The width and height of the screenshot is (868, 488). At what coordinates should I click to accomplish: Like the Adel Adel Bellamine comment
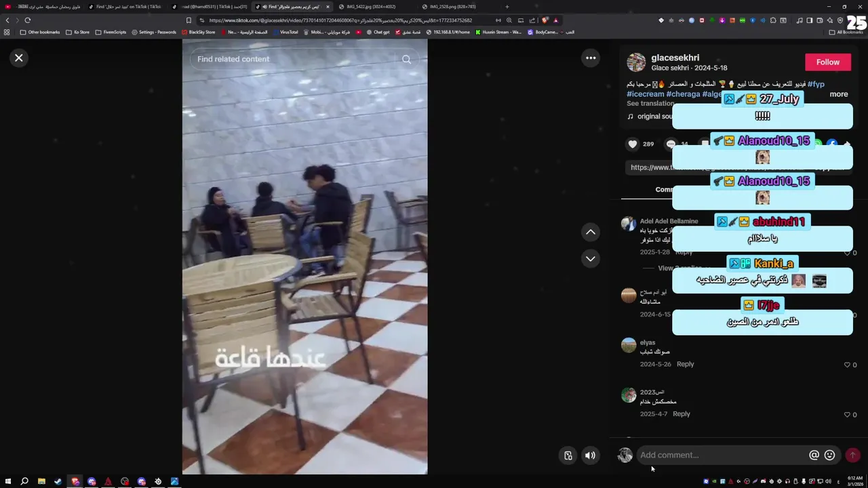(x=847, y=253)
